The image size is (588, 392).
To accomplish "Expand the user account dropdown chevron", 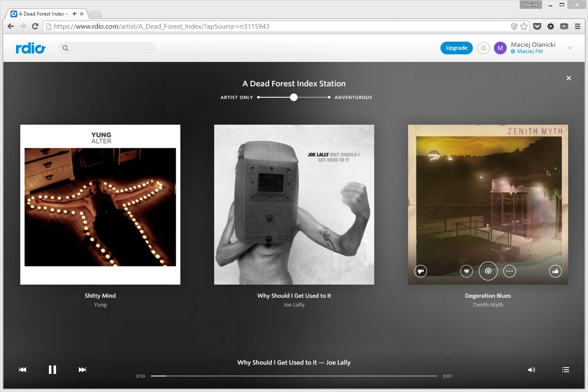I will 570,48.
